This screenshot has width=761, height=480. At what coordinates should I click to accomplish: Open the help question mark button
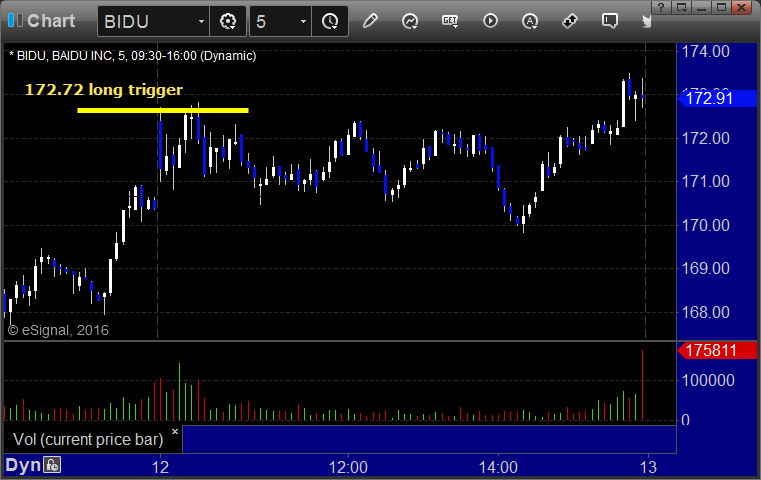661,7
